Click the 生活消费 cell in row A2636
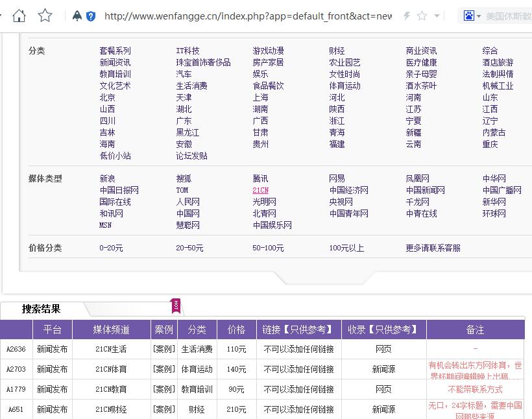 [x=197, y=349]
